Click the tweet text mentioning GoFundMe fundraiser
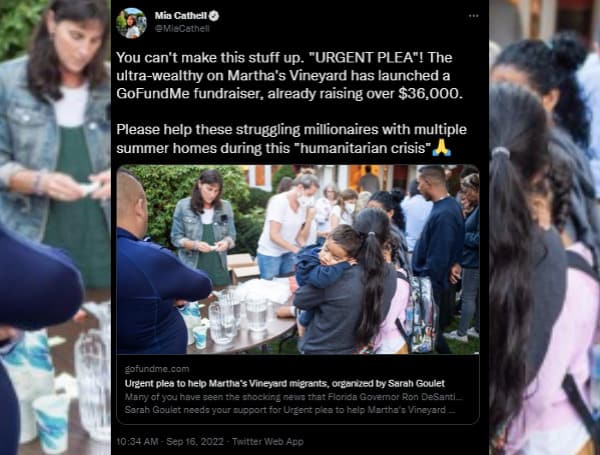 pyautogui.click(x=290, y=76)
